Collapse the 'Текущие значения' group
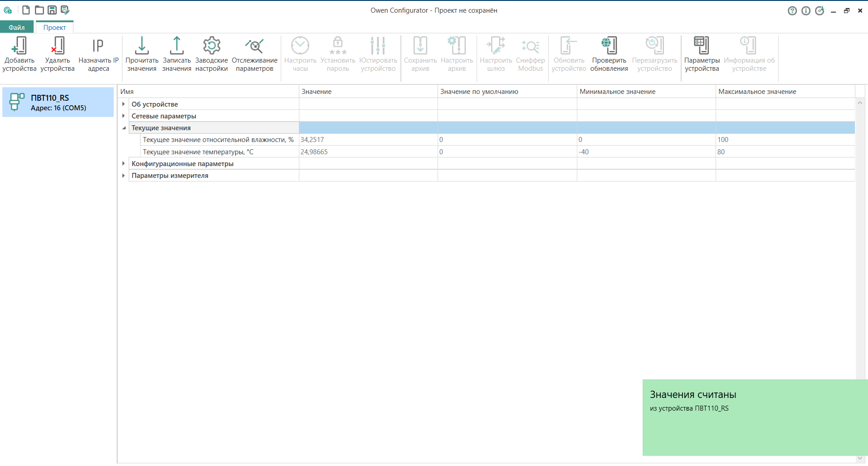 (x=123, y=128)
